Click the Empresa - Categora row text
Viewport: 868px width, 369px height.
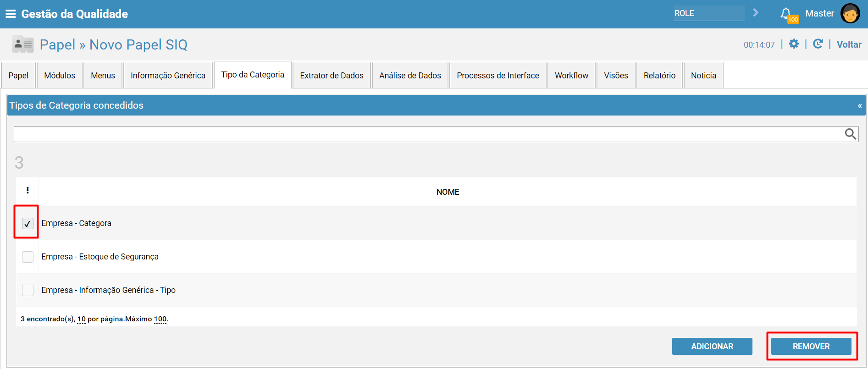[76, 223]
